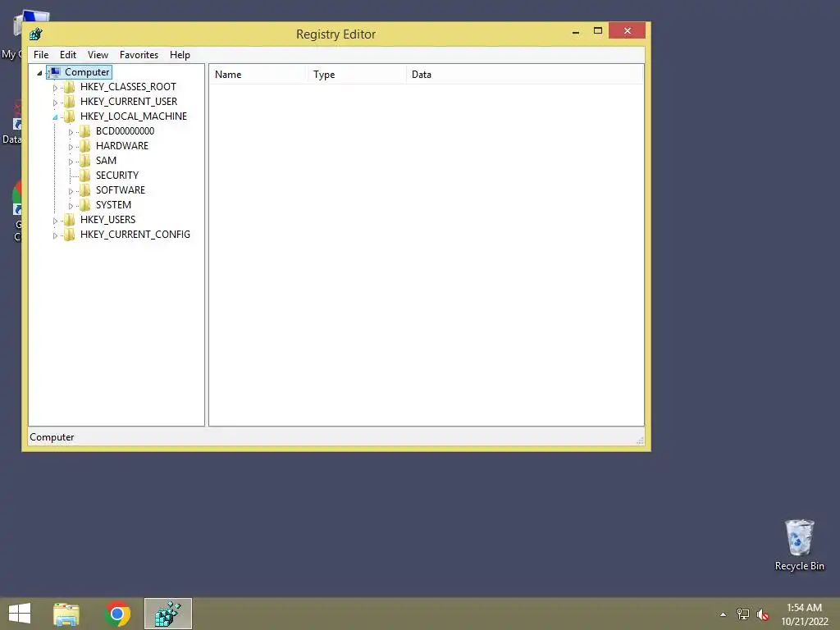Expand the HKEY_CURRENT_CONFIG key
This screenshot has width=840, height=630.
[55, 235]
